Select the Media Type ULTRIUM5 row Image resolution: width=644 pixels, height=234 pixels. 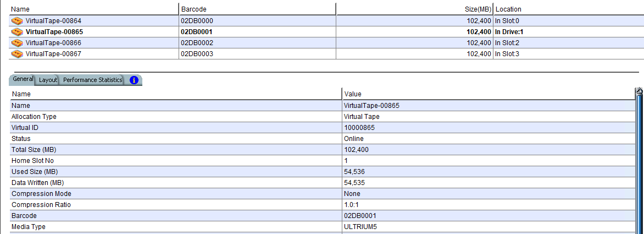coord(323,227)
